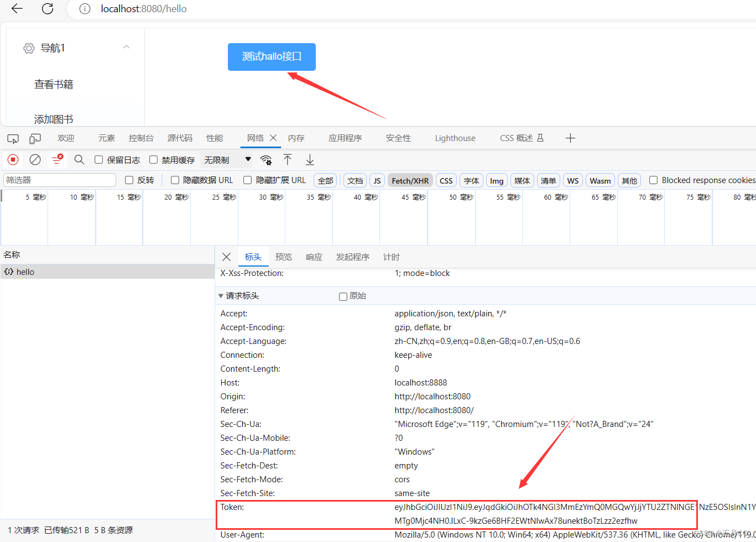Viewport: 756px width, 542px height.
Task: Select the Wasm request type filter
Action: (x=600, y=181)
